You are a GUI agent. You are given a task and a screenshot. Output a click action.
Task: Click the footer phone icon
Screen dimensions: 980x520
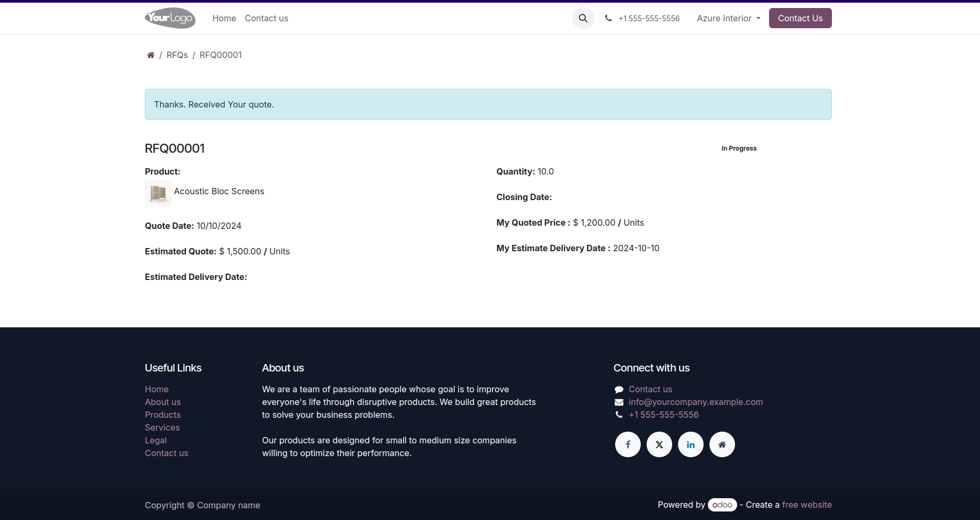point(619,415)
